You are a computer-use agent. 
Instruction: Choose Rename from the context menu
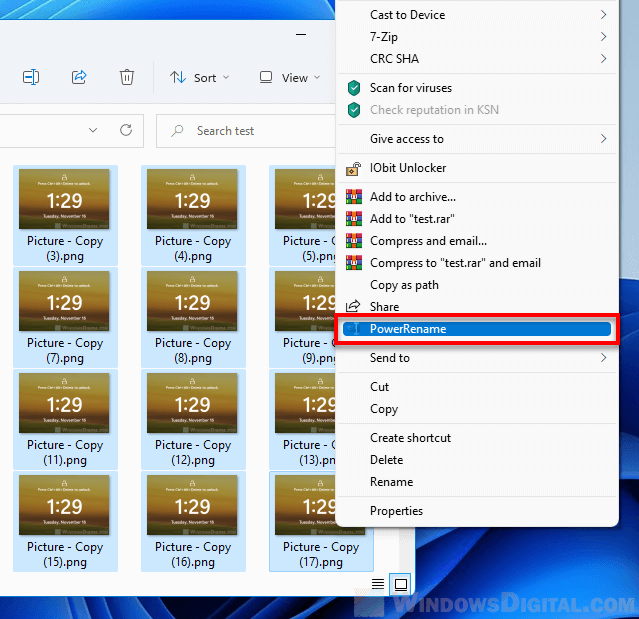click(477, 482)
